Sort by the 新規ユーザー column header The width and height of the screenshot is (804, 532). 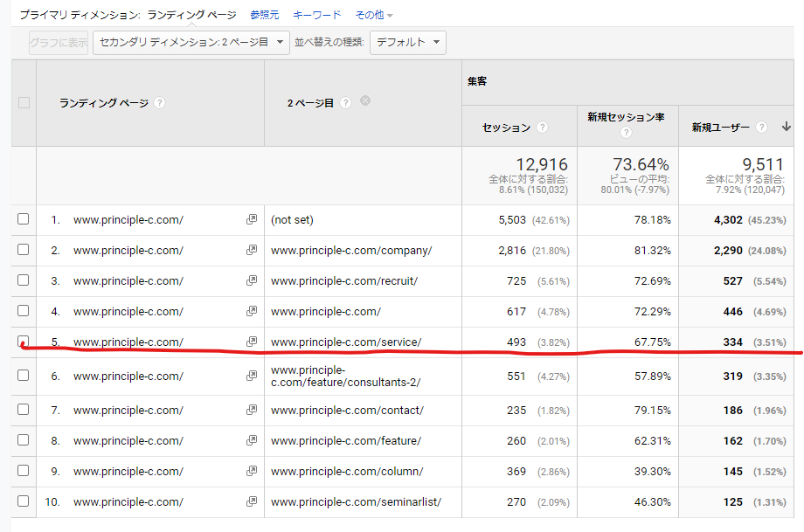point(720,128)
